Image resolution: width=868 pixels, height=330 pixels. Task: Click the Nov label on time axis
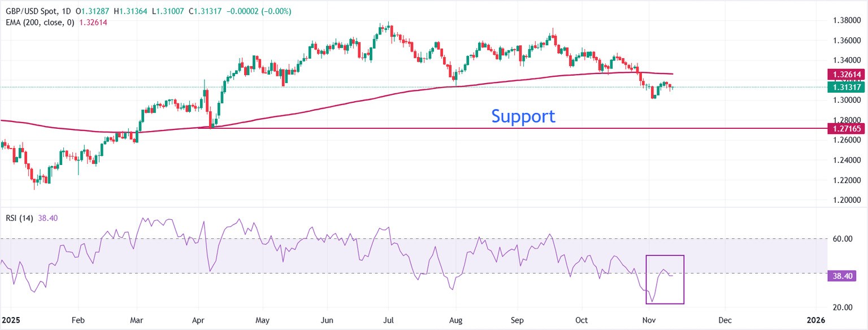[649, 320]
